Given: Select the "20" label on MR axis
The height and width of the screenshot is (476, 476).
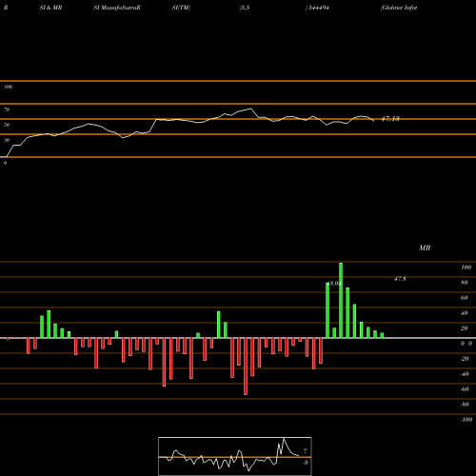Looking at the screenshot, I should coord(465,328).
